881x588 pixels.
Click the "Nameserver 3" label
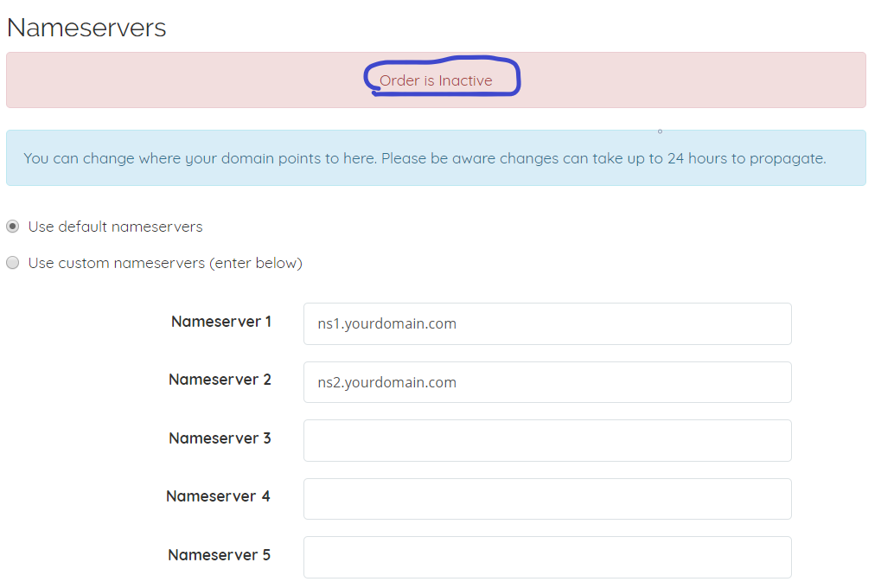(x=220, y=438)
